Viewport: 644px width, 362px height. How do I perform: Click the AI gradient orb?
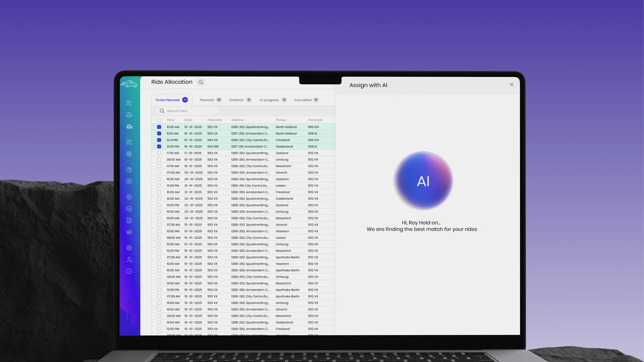click(x=423, y=181)
